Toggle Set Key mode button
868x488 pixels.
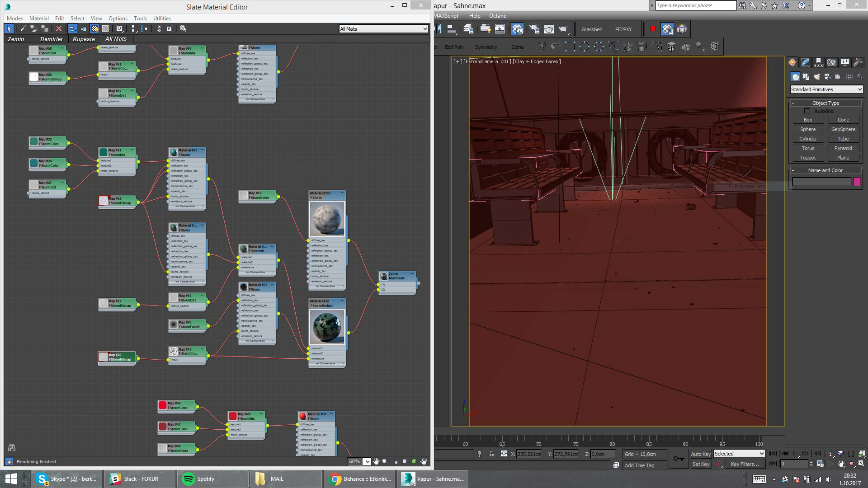click(700, 464)
